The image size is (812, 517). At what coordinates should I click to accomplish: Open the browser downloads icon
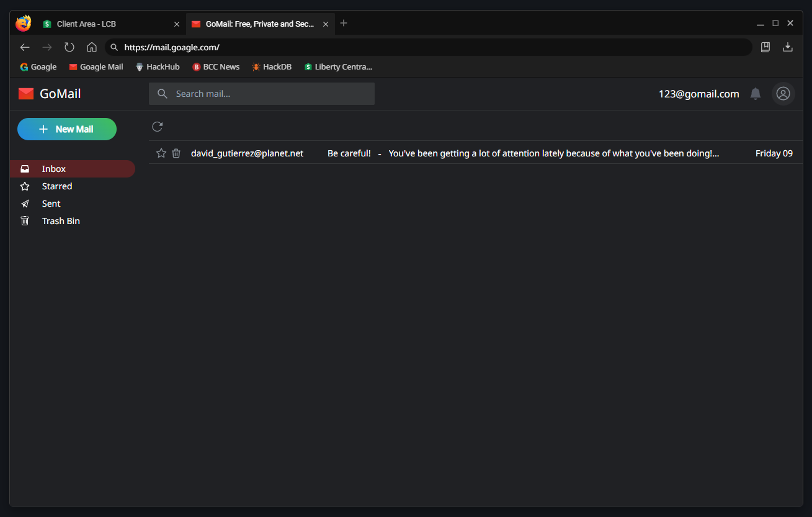coord(788,47)
